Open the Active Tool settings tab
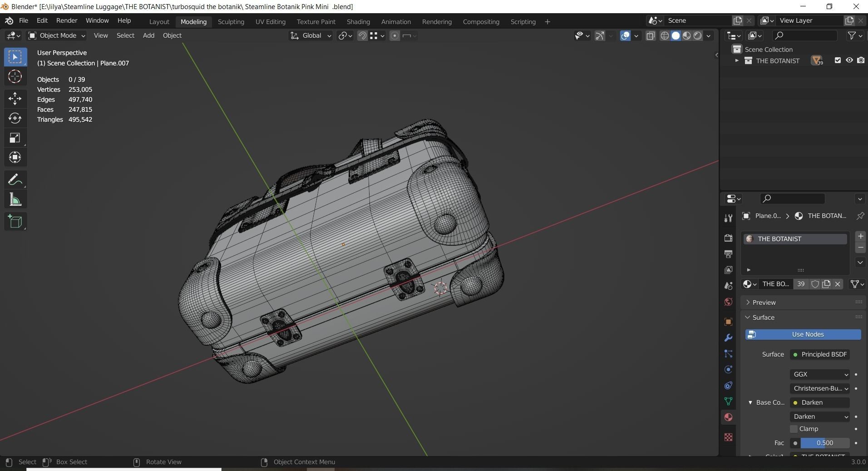Image resolution: width=868 pixels, height=471 pixels. pyautogui.click(x=728, y=218)
